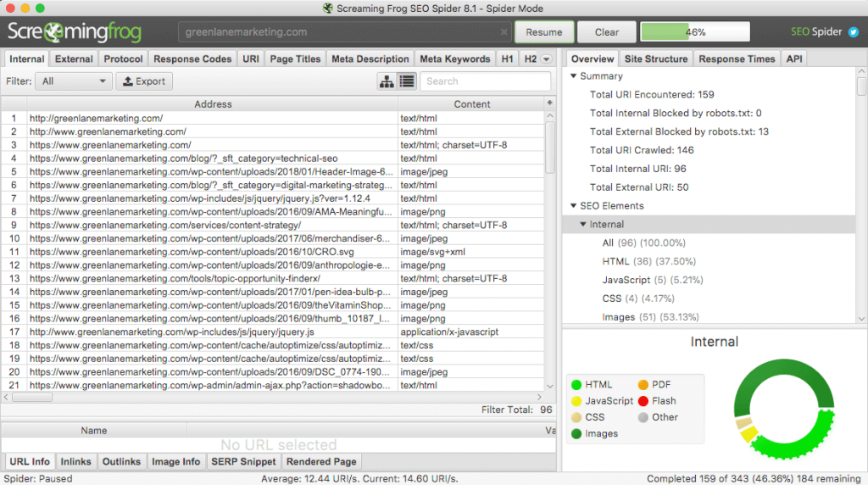Switch to list view icon
This screenshot has height=485, width=868.
[407, 81]
